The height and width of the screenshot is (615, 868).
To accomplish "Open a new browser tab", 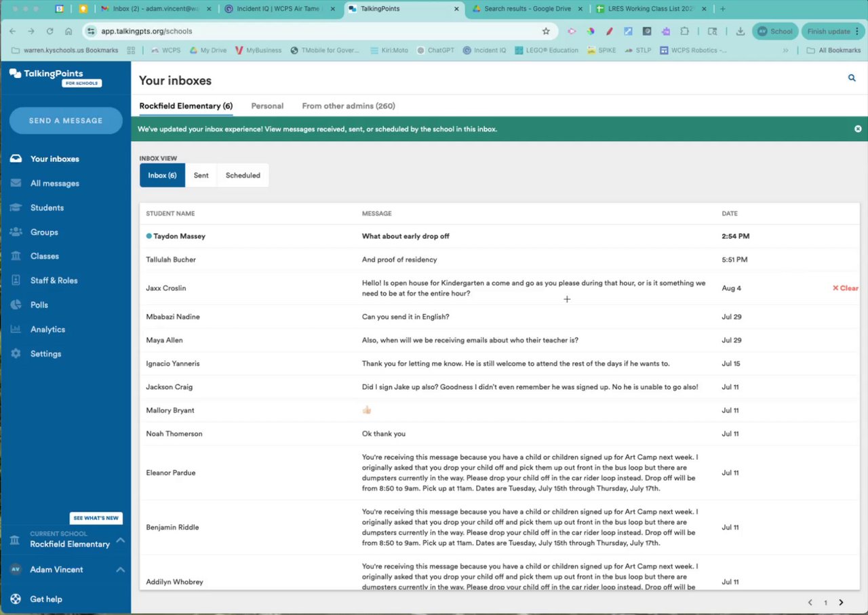I will [722, 9].
